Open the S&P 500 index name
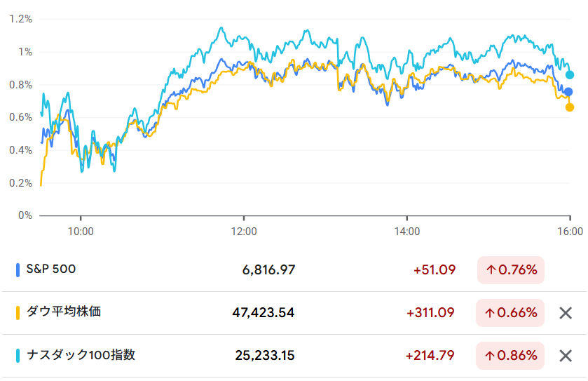The image size is (588, 381). [x=50, y=269]
